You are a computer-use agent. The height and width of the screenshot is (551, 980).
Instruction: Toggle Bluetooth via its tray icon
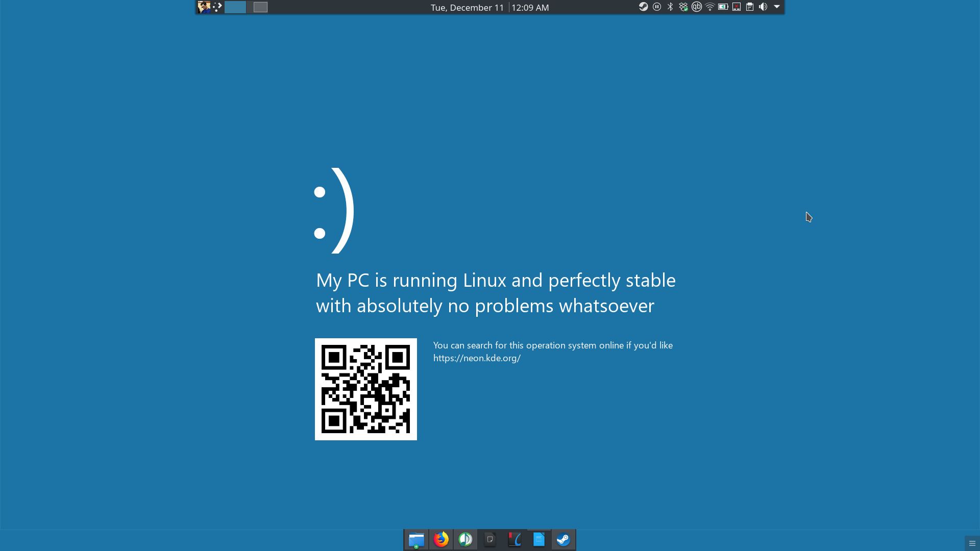click(669, 7)
